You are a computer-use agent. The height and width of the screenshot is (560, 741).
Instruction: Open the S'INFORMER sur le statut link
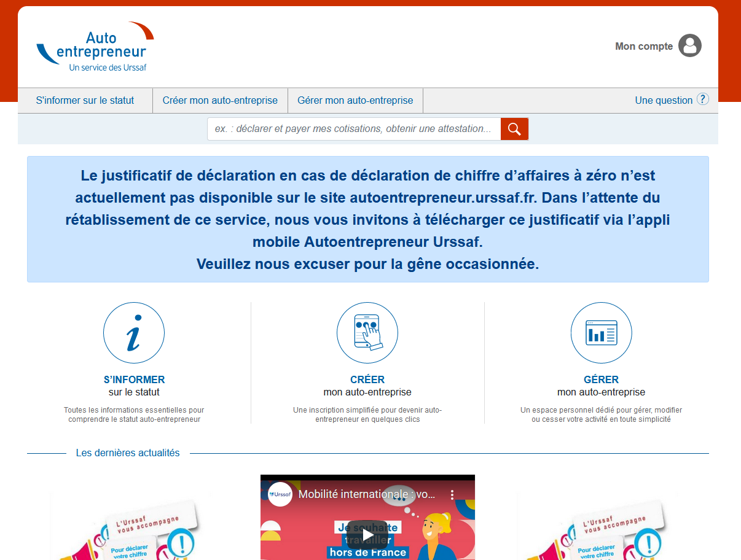click(x=134, y=386)
